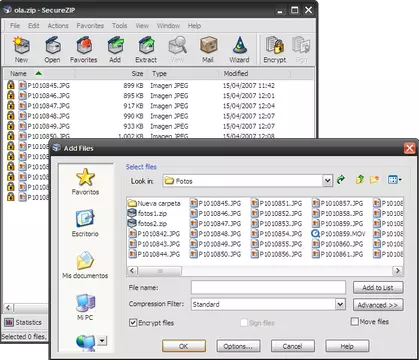Open the Compression Filter dropdown
The height and width of the screenshot is (360, 419).
pyautogui.click(x=340, y=304)
